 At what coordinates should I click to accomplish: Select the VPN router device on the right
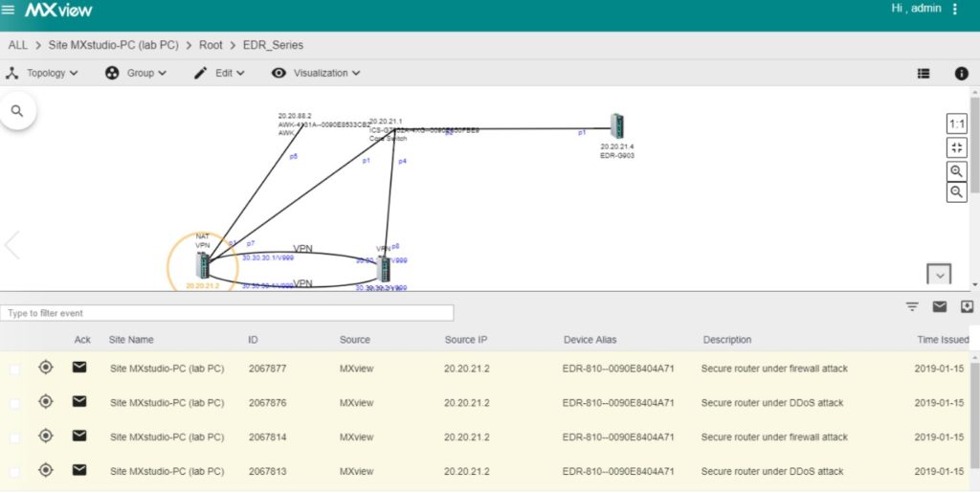point(384,269)
